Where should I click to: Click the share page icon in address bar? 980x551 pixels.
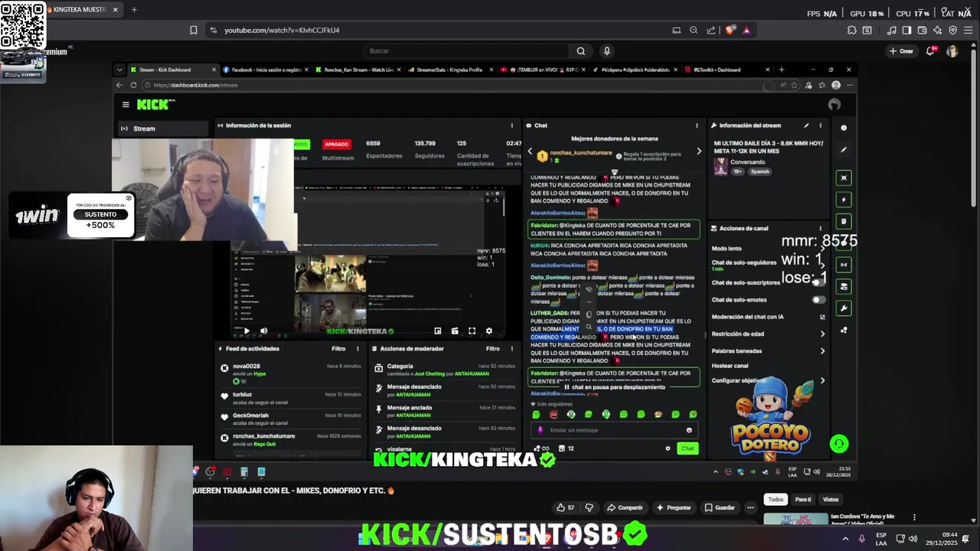711,31
